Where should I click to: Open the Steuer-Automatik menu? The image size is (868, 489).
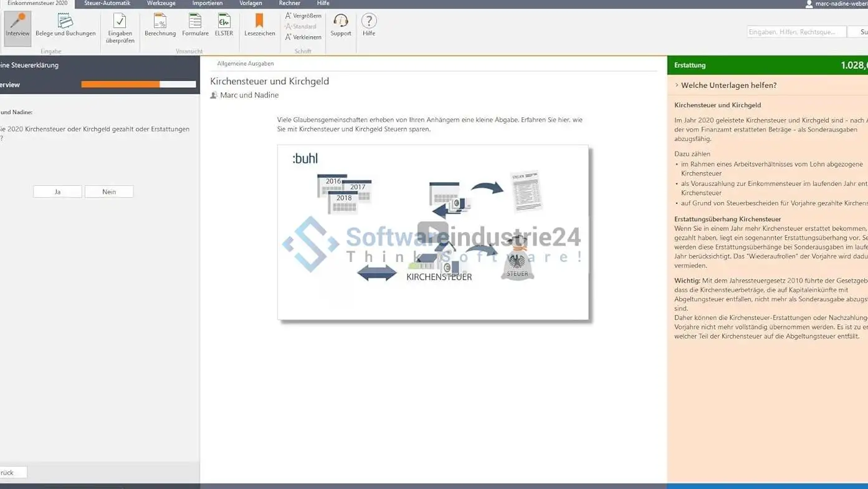coord(107,4)
